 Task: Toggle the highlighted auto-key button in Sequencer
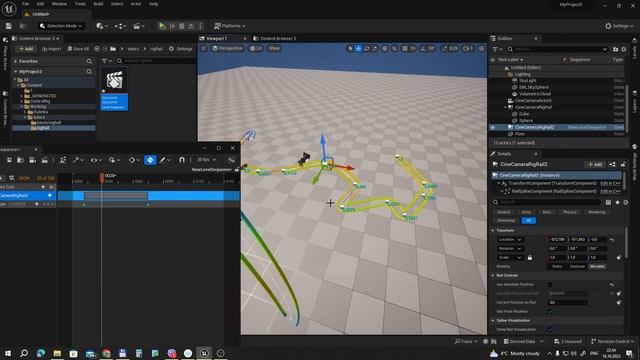[150, 160]
